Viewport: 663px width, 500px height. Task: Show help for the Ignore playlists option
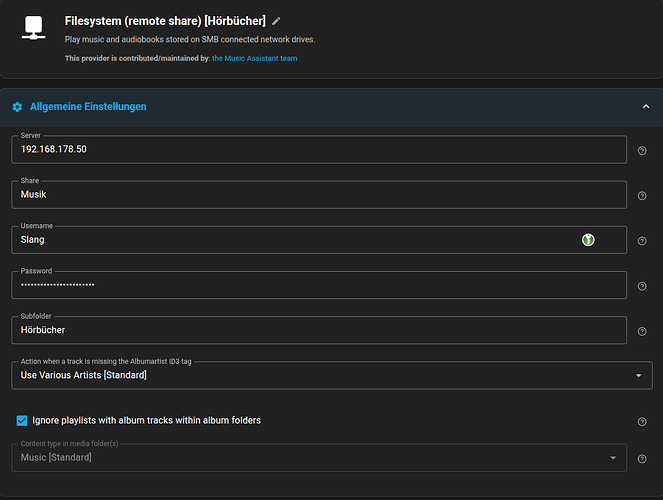642,421
